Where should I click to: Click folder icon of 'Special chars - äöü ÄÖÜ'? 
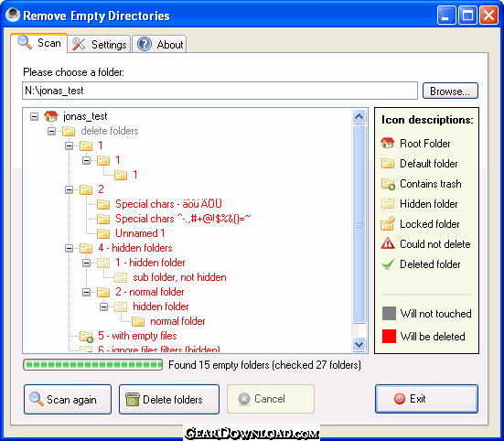[x=103, y=204]
